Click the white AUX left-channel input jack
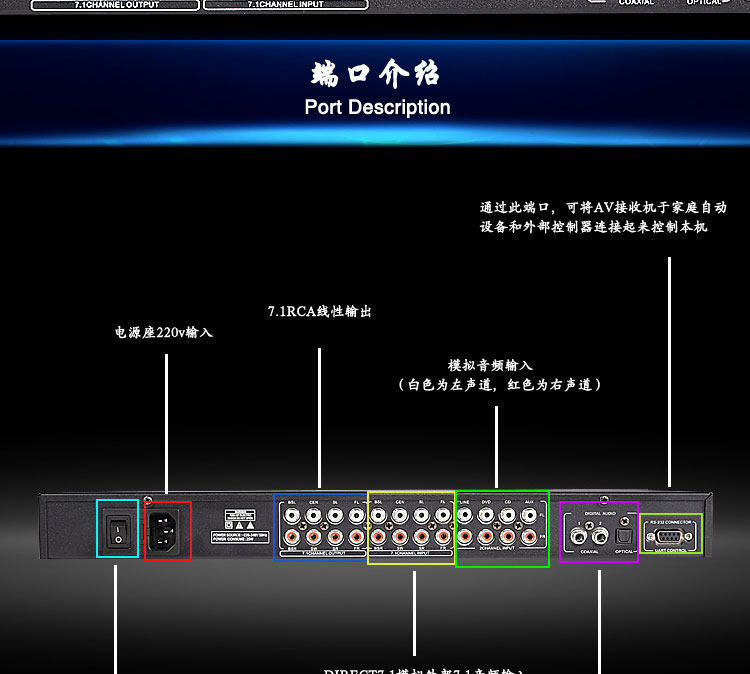 (529, 516)
